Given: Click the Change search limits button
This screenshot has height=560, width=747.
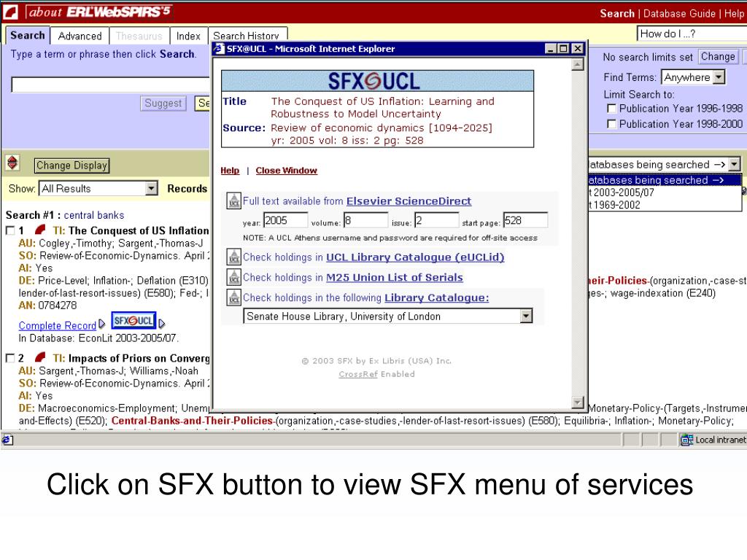Looking at the screenshot, I should pos(718,57).
